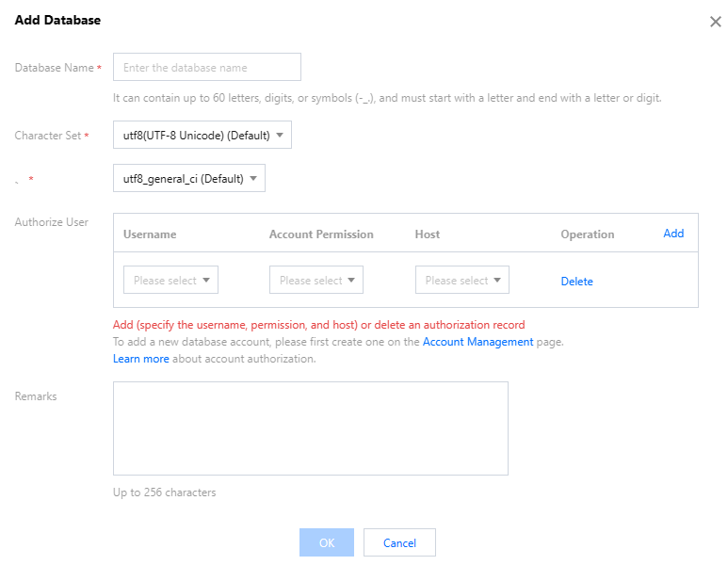Confirm with the OK button

(327, 542)
